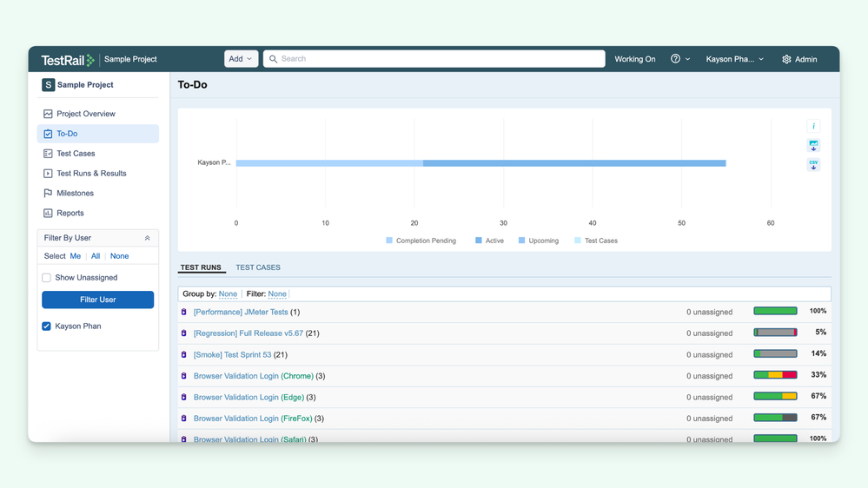Open the Filter None dropdown

coord(277,294)
